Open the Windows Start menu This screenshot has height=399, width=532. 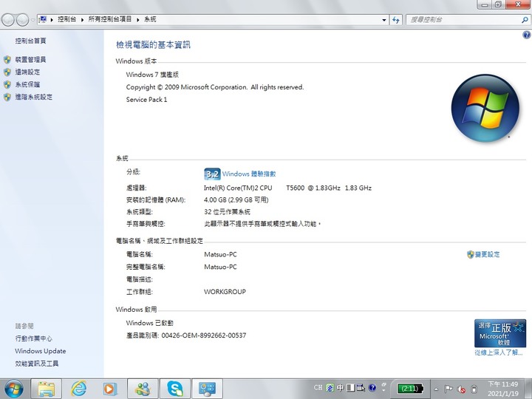click(x=13, y=389)
